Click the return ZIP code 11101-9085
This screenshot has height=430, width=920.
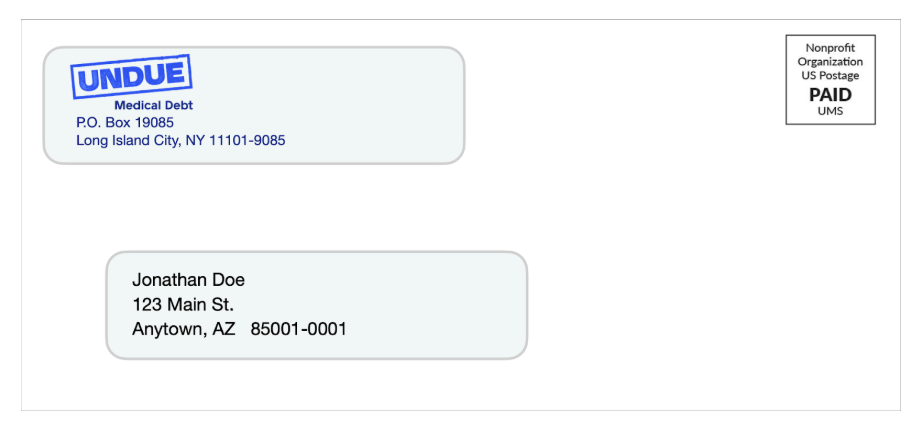coord(247,141)
